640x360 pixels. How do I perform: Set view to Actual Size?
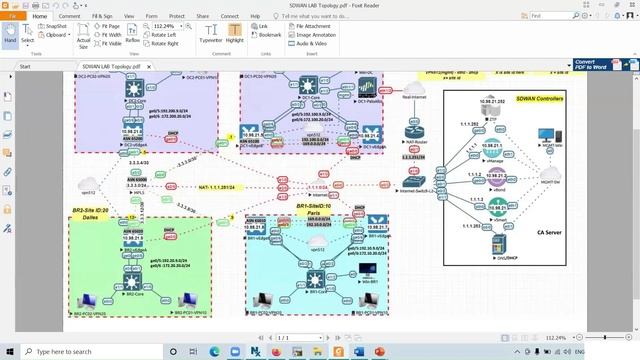[83, 36]
